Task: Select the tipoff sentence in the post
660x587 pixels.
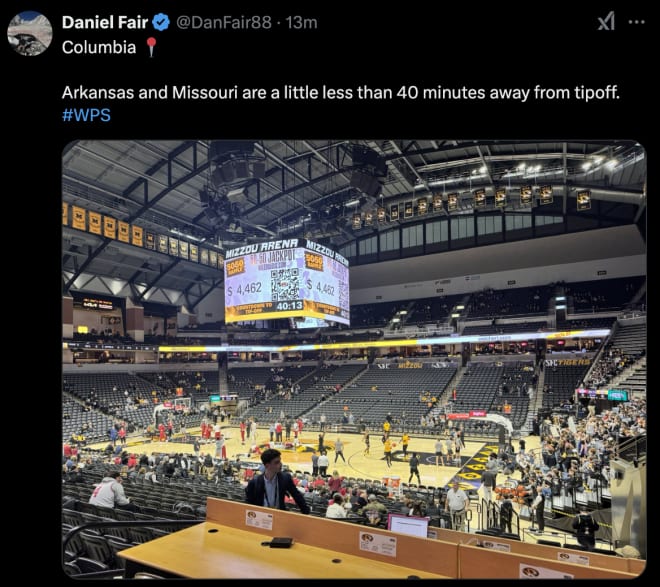Action: (x=341, y=92)
